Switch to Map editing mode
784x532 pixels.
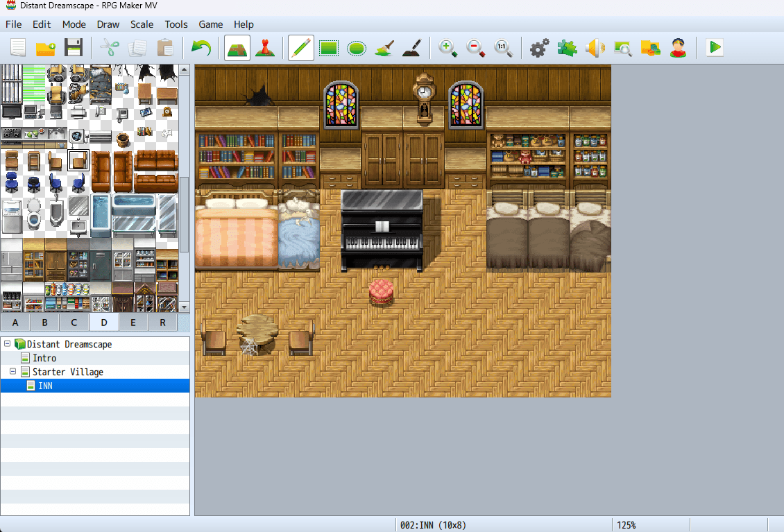coord(237,48)
